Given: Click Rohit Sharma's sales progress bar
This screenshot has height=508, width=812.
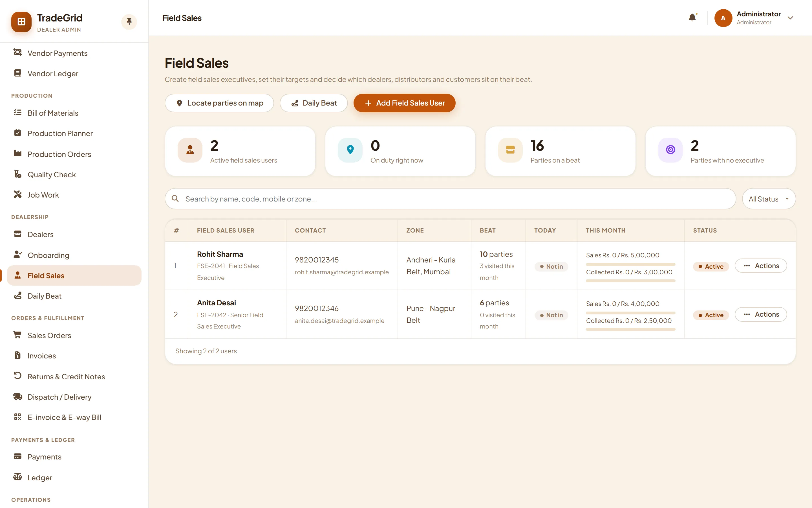Looking at the screenshot, I should (x=630, y=264).
